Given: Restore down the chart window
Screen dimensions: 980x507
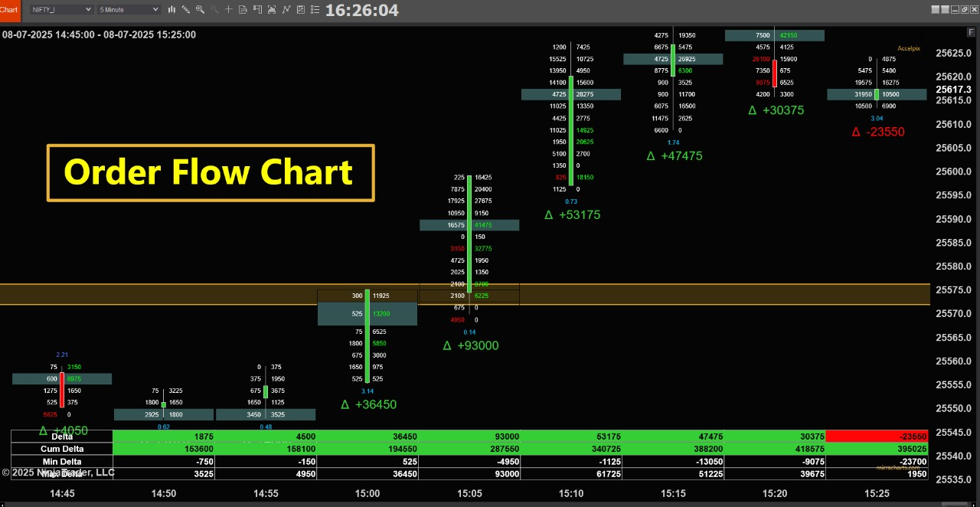Looking at the screenshot, I should point(964,9).
